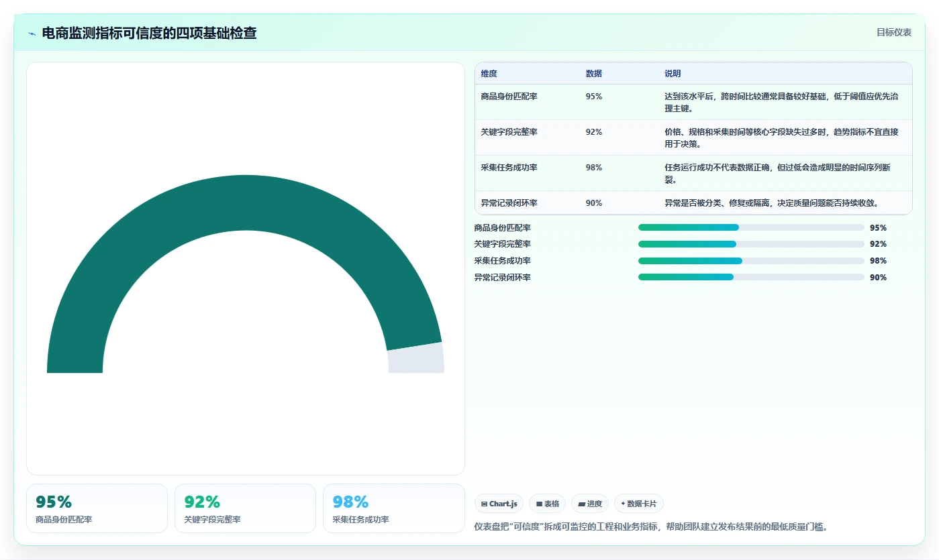Image resolution: width=939 pixels, height=560 pixels.
Task: Select the Chart.js tag chip
Action: tap(499, 504)
